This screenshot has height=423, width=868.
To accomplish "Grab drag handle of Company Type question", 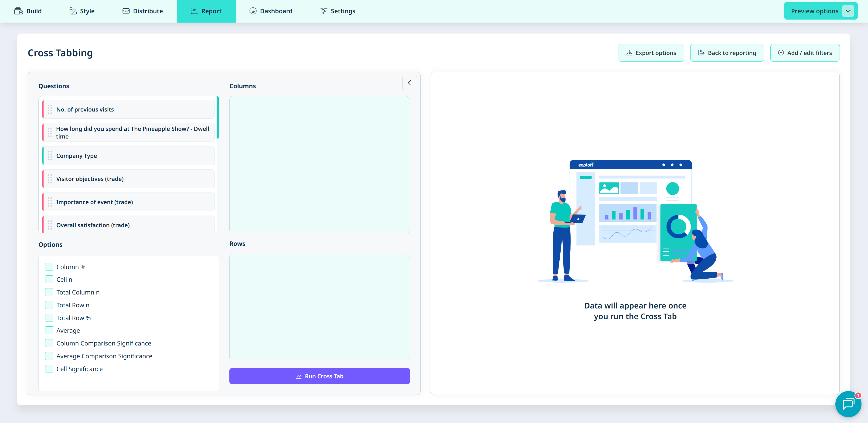I will [50, 156].
